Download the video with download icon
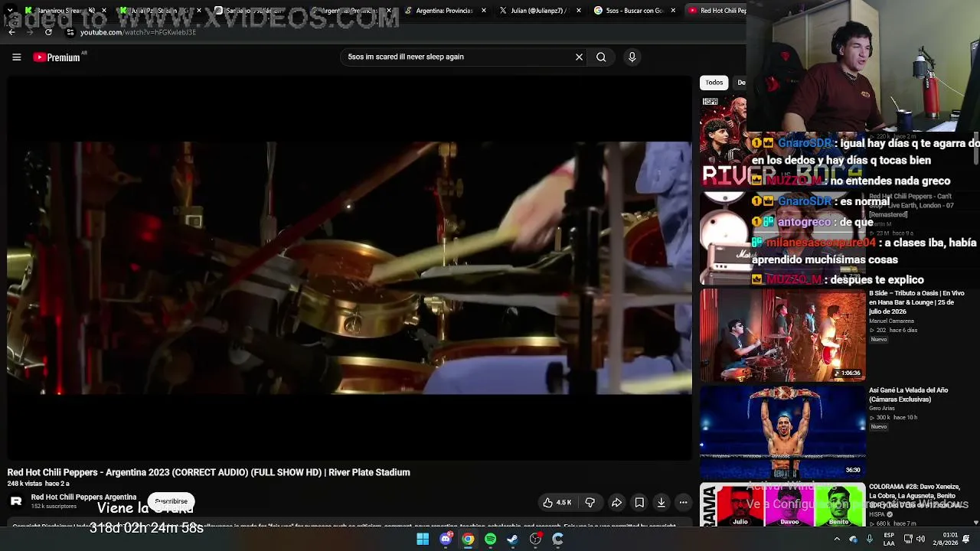This screenshot has height=551, width=980. click(661, 503)
